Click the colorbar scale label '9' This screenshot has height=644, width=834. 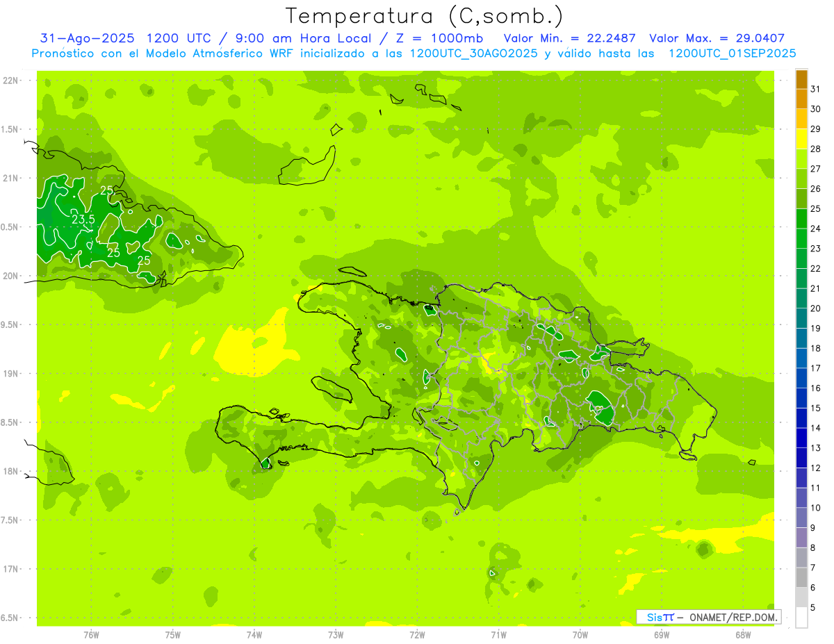pyautogui.click(x=812, y=528)
